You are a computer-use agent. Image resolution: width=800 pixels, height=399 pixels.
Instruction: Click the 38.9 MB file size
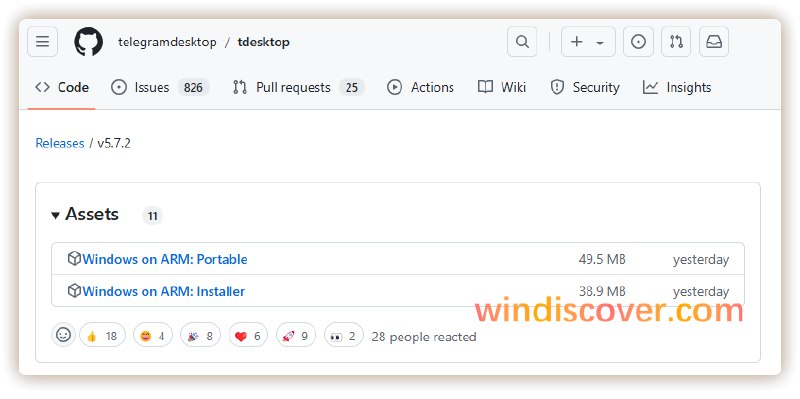[x=602, y=291]
